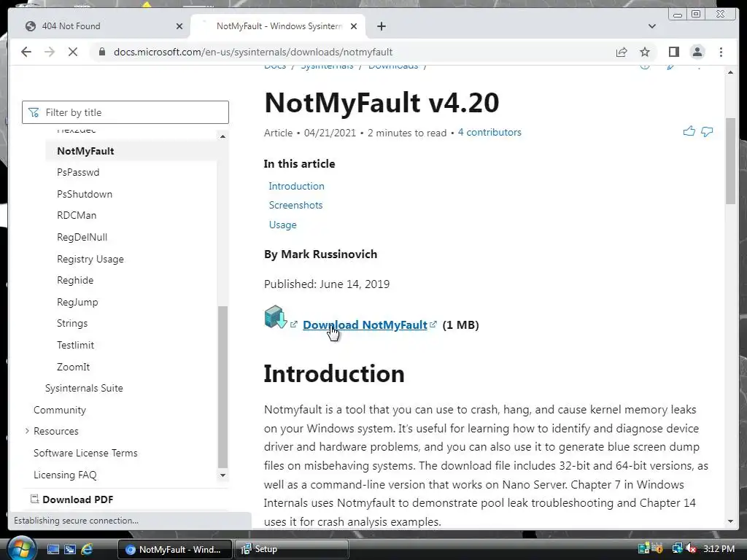Jump to Introduction section
Screen dimensions: 747x560
click(x=296, y=186)
